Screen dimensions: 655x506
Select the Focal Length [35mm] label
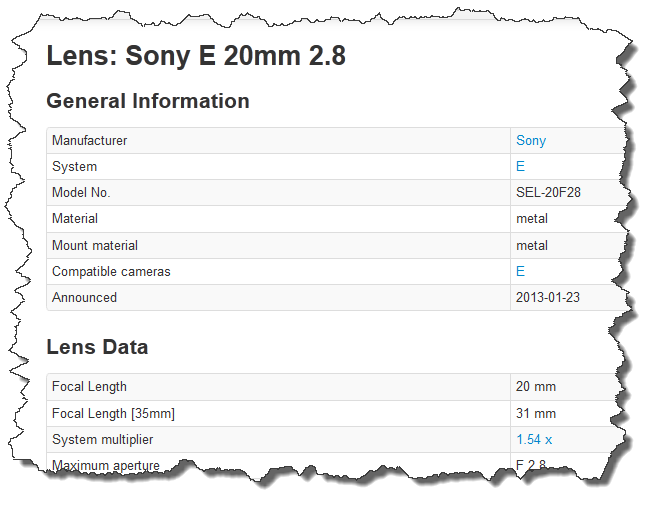click(x=113, y=414)
